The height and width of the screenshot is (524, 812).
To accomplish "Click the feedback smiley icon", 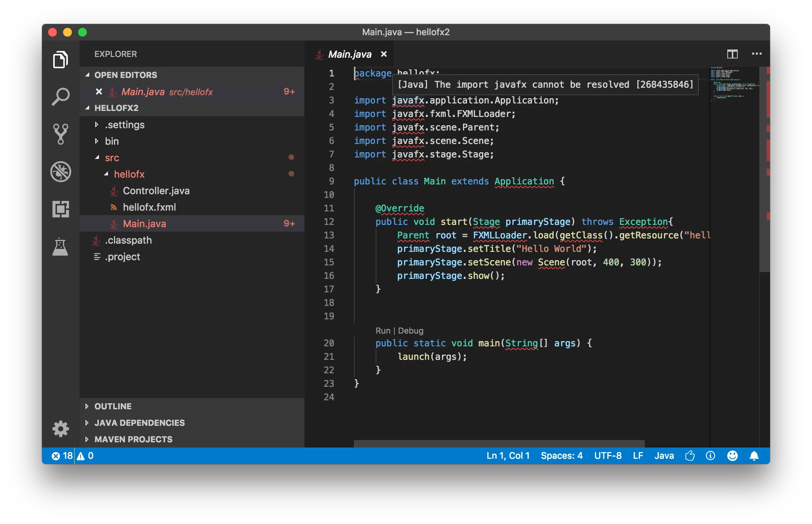I will [x=732, y=456].
